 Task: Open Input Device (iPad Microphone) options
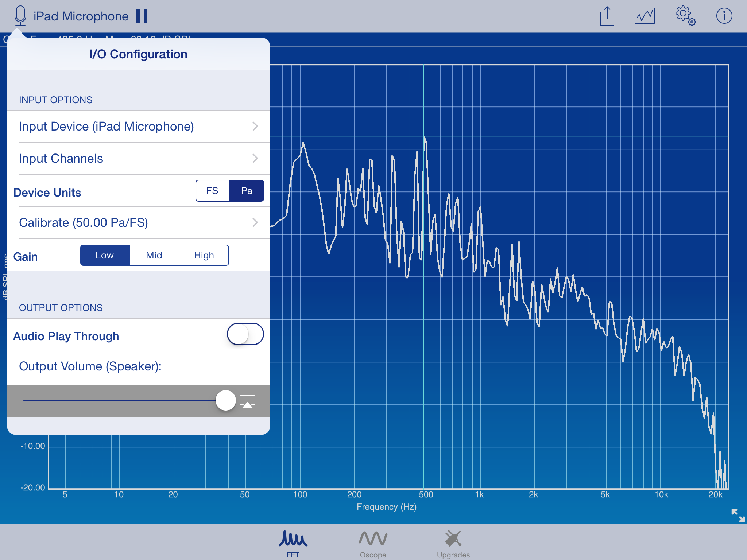(139, 127)
